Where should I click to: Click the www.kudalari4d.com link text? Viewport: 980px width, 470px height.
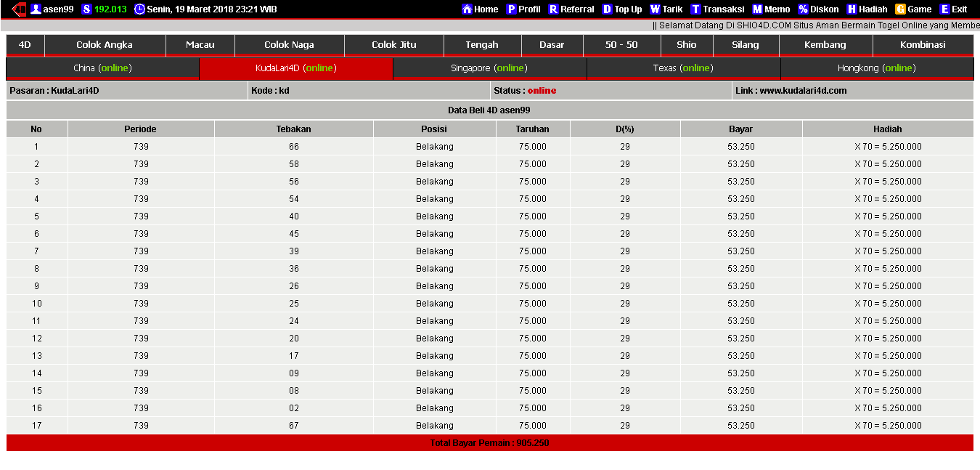(x=803, y=91)
